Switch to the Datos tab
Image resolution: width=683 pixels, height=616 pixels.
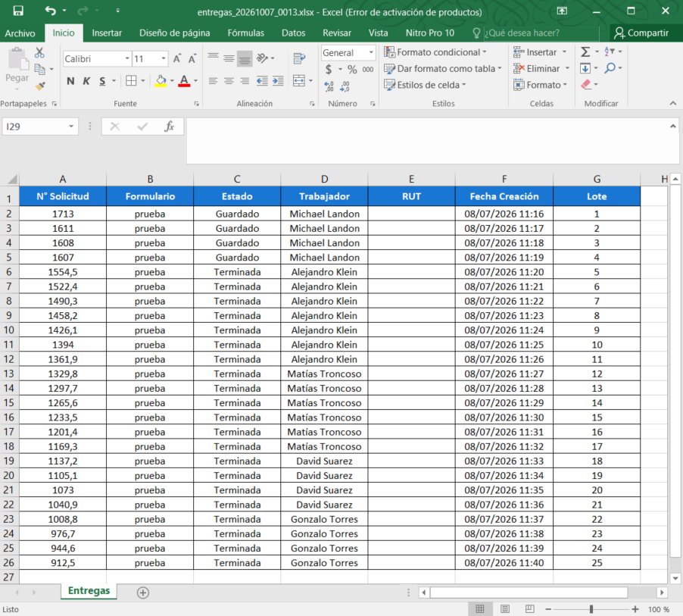(x=293, y=33)
